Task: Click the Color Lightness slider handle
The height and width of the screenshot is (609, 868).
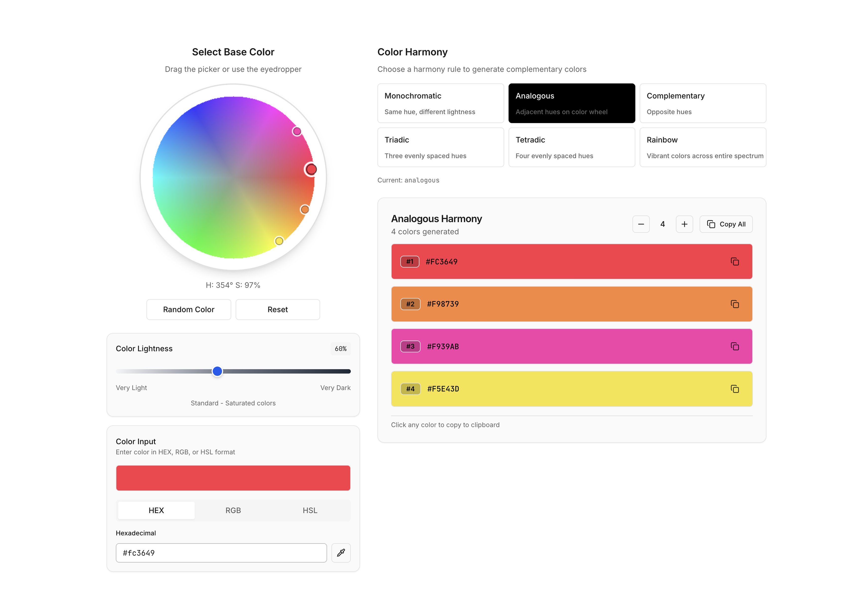Action: coord(217,371)
